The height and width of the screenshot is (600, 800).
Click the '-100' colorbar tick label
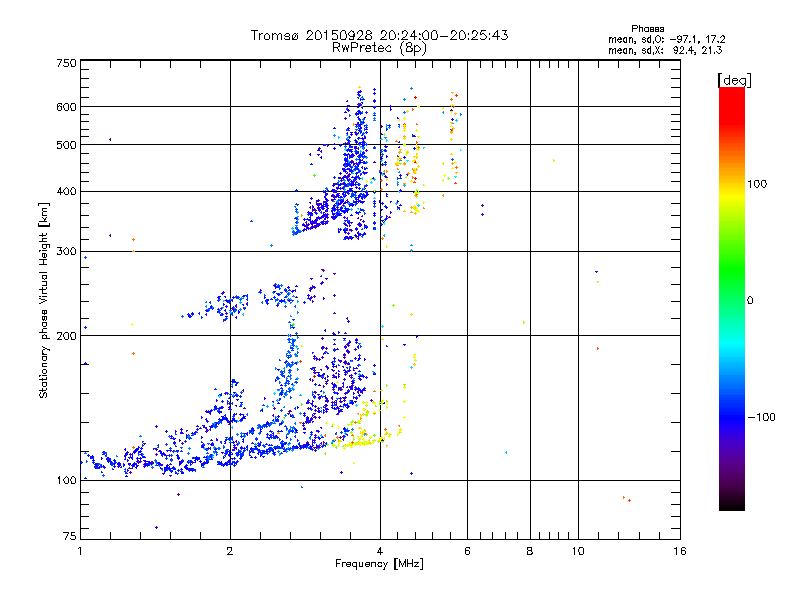761,417
